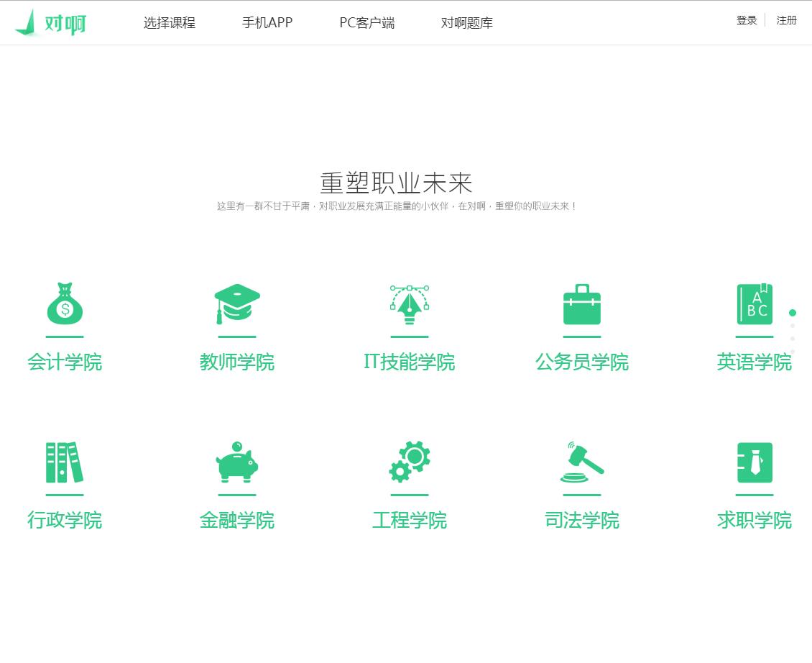Open 教师学院 link
Image resolution: width=812 pixels, height=663 pixels.
point(237,362)
